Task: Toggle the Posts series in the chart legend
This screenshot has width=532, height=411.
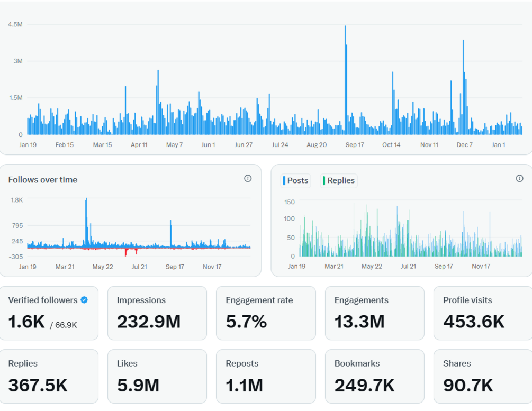Action: tap(295, 180)
